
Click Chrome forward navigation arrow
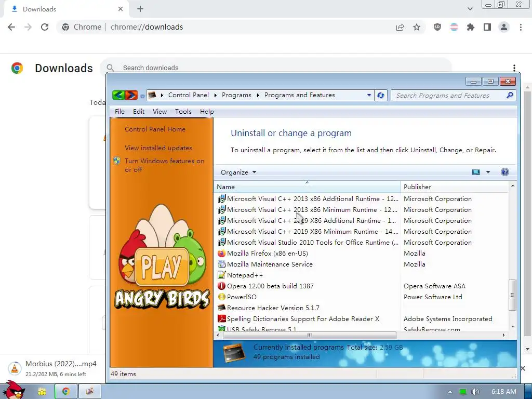(x=28, y=27)
